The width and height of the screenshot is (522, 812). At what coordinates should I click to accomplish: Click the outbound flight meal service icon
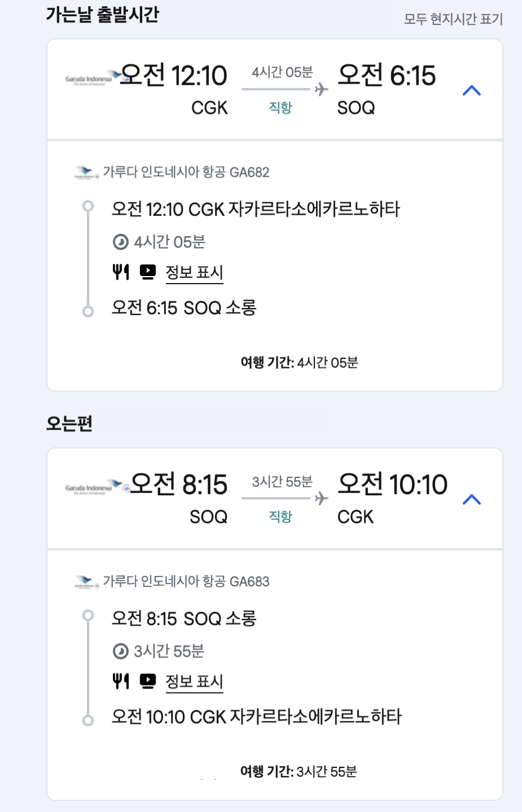pyautogui.click(x=121, y=271)
